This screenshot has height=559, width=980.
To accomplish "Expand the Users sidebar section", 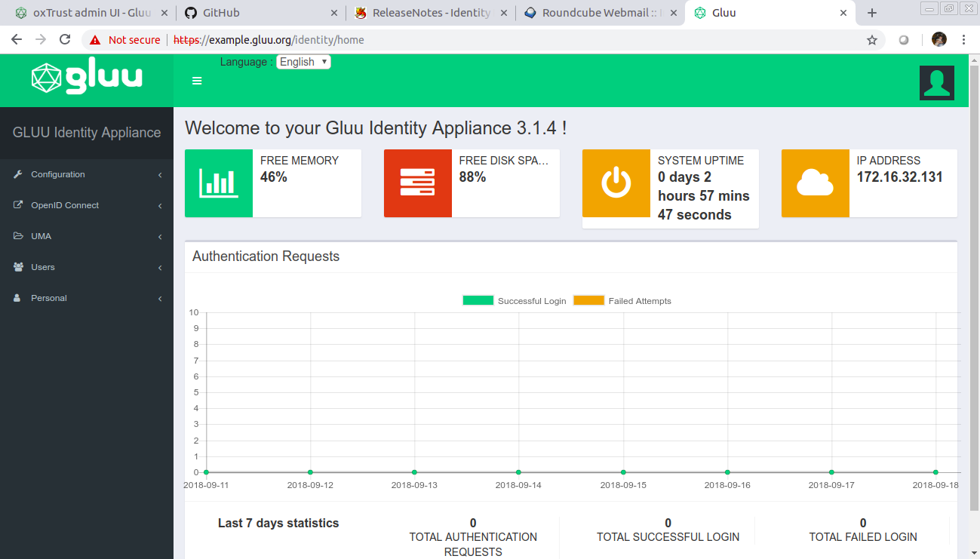I will point(43,267).
